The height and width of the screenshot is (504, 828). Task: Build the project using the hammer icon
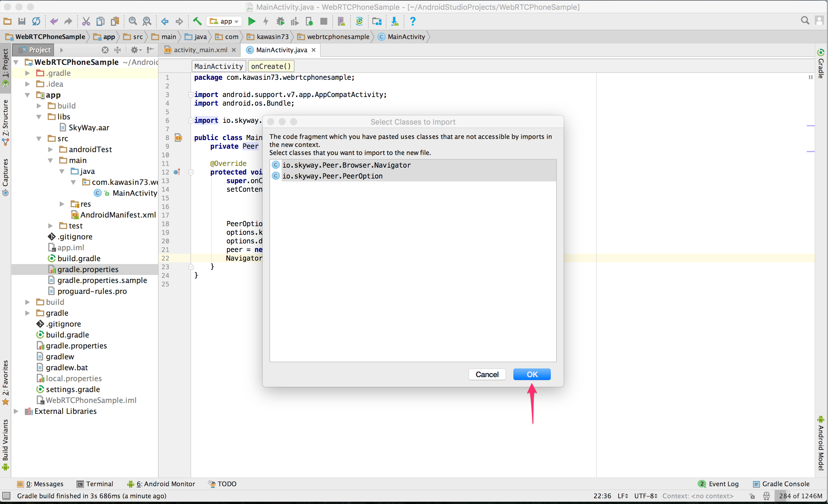[x=197, y=21]
